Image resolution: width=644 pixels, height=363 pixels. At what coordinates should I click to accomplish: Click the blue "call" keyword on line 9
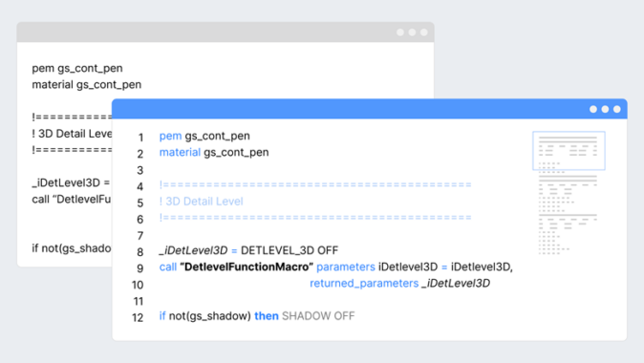click(x=168, y=267)
